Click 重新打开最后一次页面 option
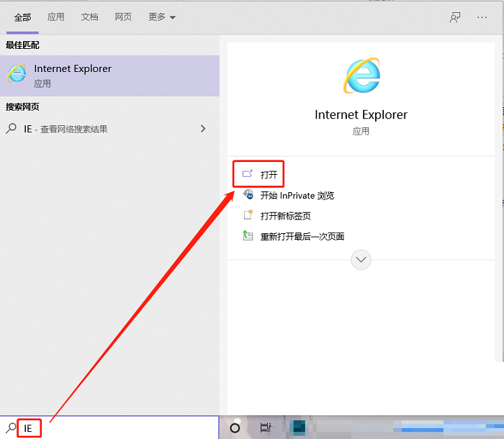The width and height of the screenshot is (504, 439). [302, 236]
